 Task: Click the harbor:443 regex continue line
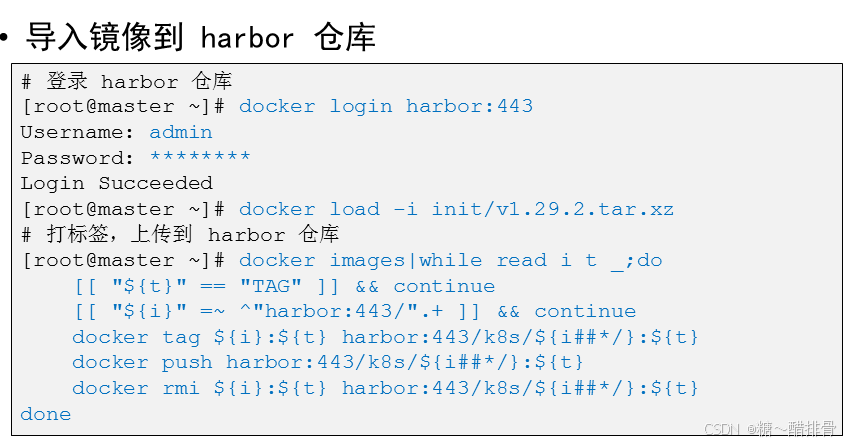354,311
